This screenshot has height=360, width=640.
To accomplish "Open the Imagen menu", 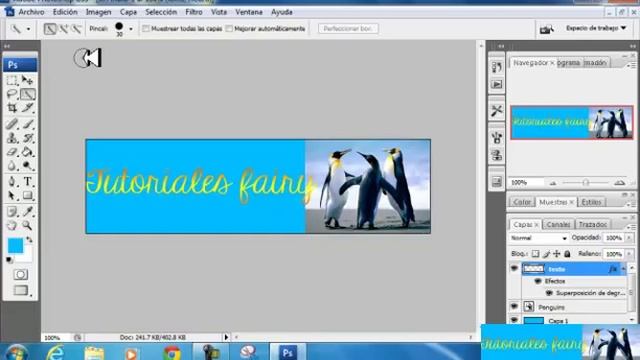I will [98, 12].
